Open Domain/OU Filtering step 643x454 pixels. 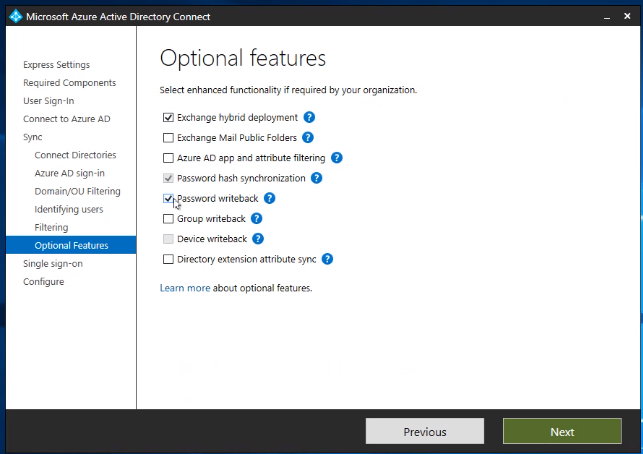(x=78, y=191)
